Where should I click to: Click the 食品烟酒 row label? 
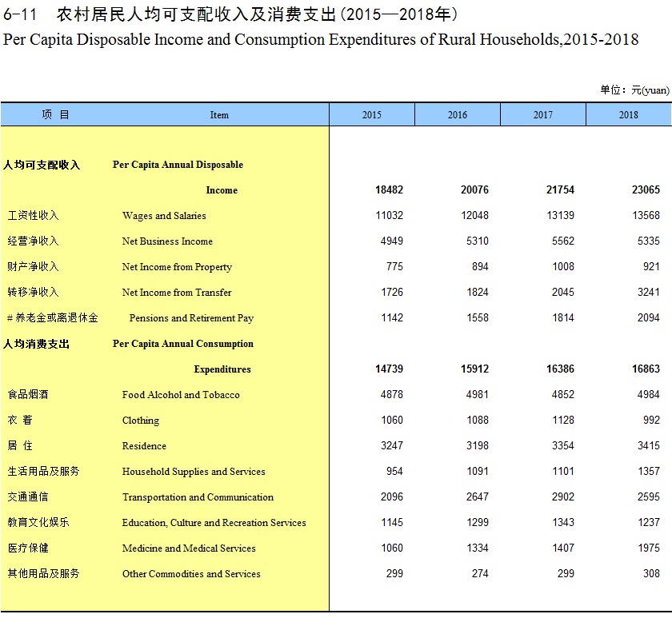28,394
